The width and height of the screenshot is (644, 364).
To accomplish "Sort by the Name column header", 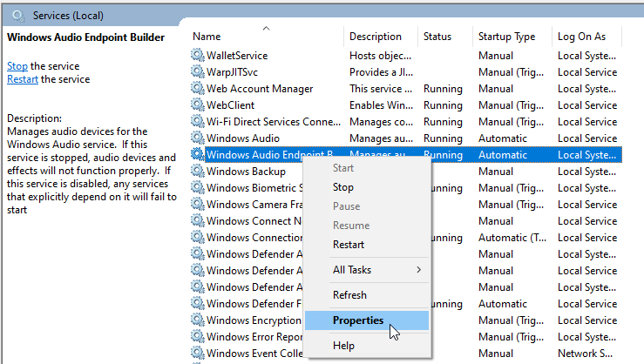I will tap(207, 37).
